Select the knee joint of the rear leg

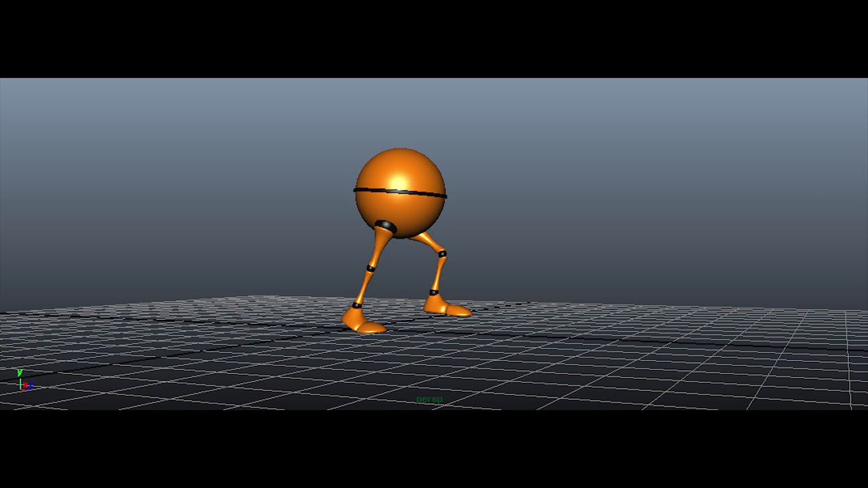coord(442,254)
